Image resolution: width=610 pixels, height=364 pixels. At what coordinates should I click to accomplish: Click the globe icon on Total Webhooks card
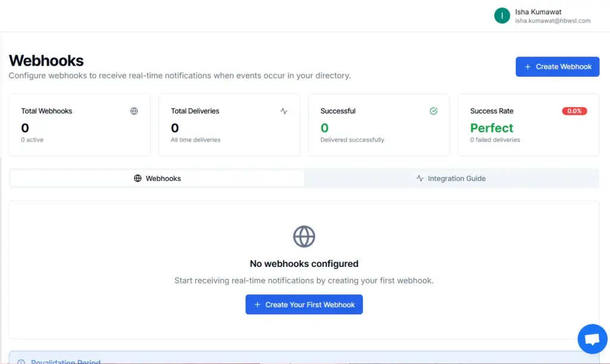133,111
